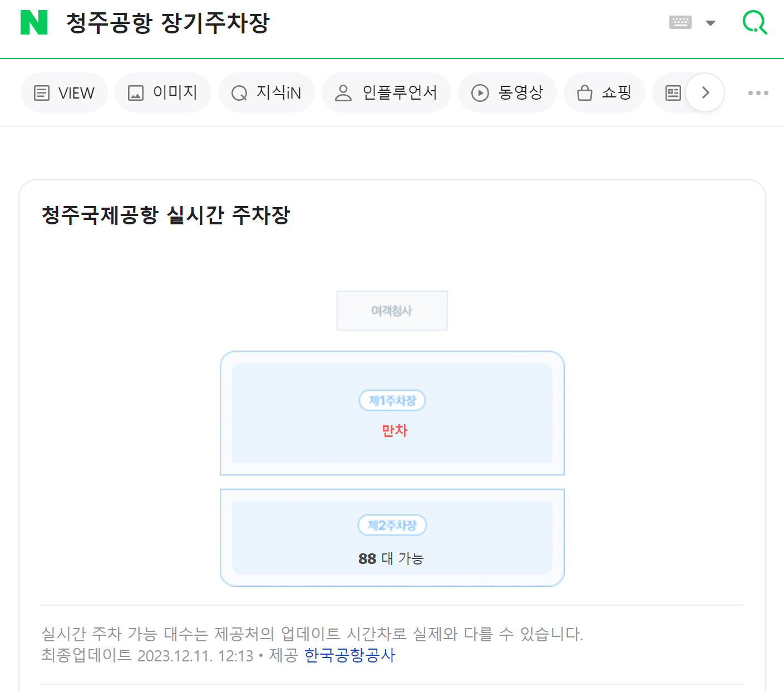Screen dimensions: 784x692
Task: Click the 88 대 가능 availability text
Action: pos(392,558)
